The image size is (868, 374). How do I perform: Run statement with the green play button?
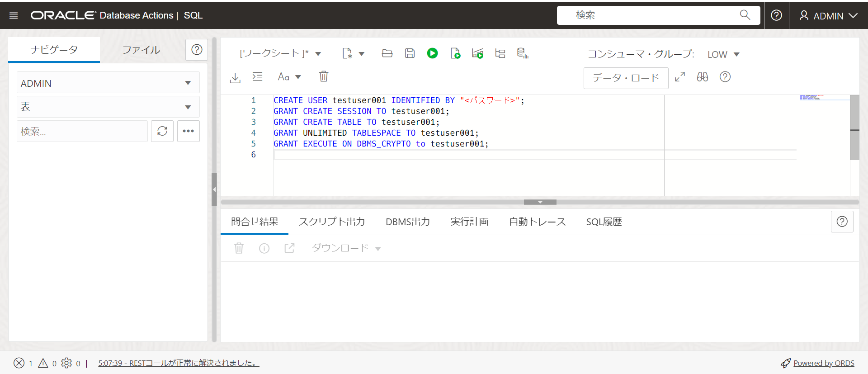tap(432, 53)
